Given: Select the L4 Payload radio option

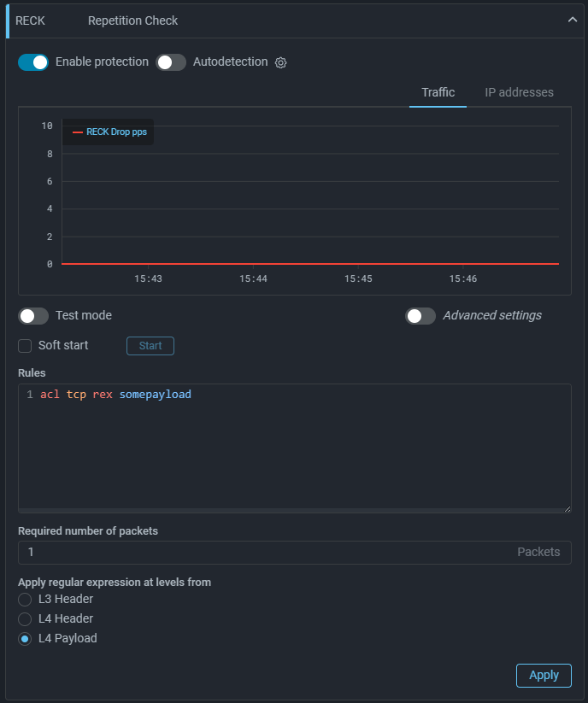Looking at the screenshot, I should click(26, 639).
